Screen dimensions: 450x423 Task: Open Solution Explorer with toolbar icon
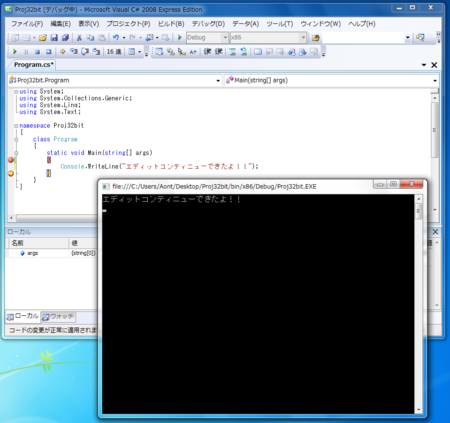point(420,38)
